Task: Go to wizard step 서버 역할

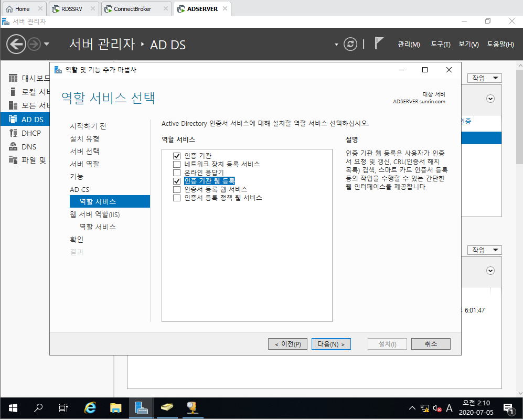Action: (84, 164)
